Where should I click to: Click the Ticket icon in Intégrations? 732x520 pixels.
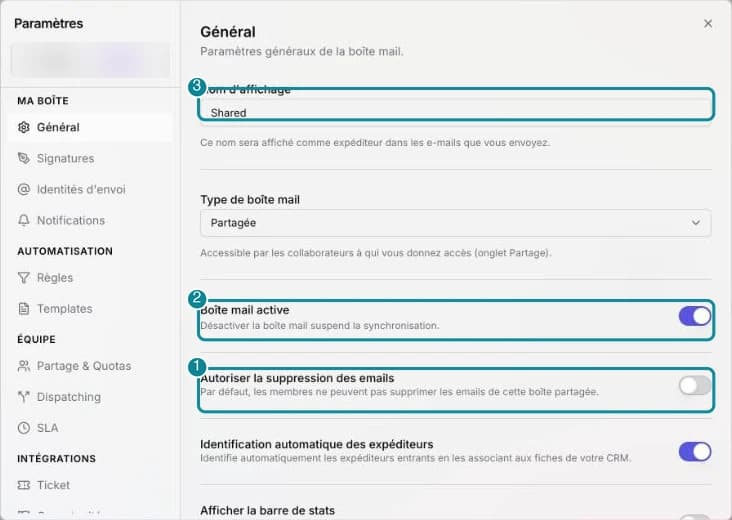click(23, 485)
